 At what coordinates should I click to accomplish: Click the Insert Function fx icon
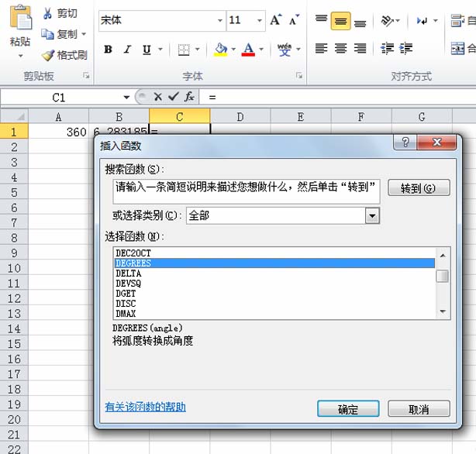click(x=189, y=97)
